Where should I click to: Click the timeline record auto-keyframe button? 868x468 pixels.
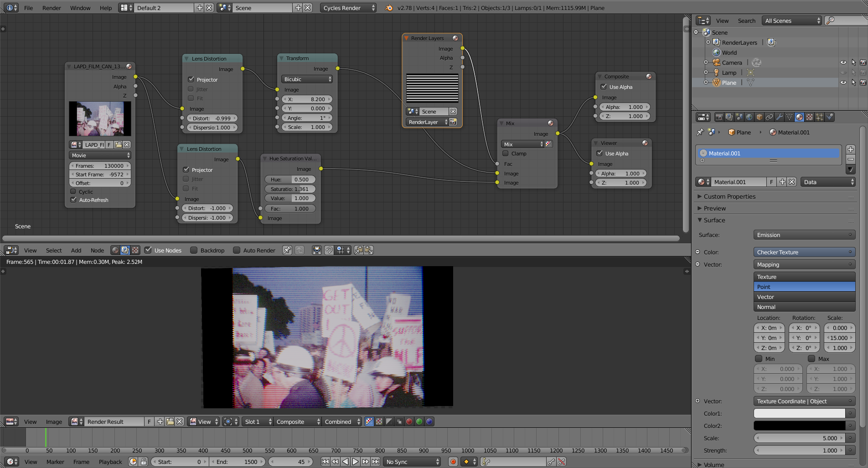[453, 462]
